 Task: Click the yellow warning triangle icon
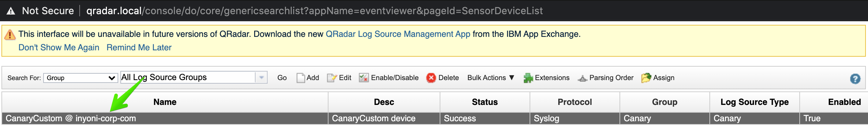tap(10, 34)
